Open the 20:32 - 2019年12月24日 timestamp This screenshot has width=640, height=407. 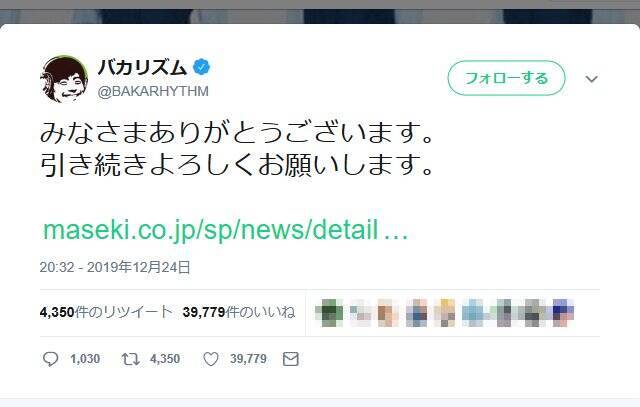click(115, 267)
